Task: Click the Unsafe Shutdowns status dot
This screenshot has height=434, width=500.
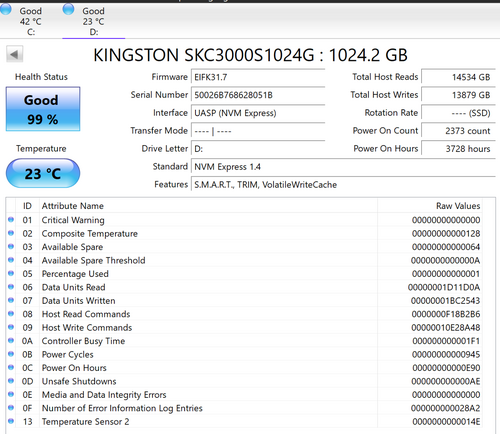Action: pos(11,381)
